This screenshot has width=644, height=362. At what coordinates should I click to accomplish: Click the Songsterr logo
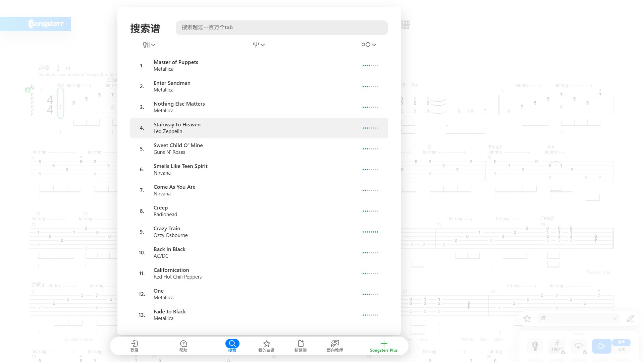pyautogui.click(x=45, y=24)
